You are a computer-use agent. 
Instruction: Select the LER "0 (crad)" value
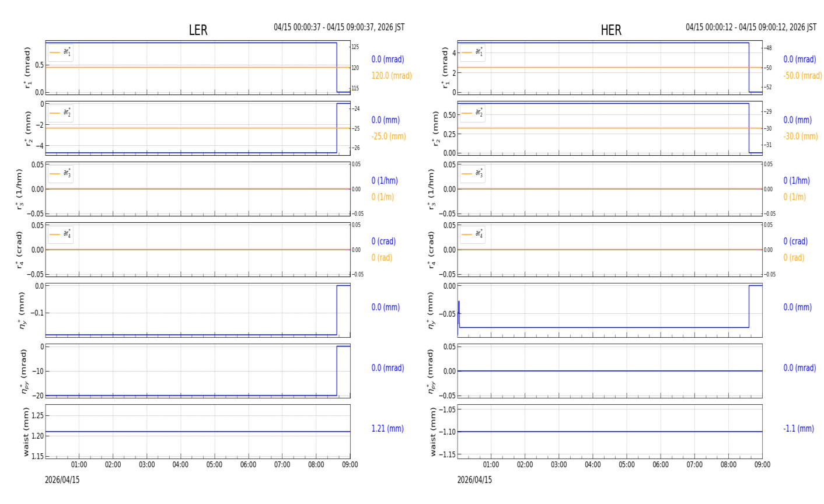click(x=383, y=242)
